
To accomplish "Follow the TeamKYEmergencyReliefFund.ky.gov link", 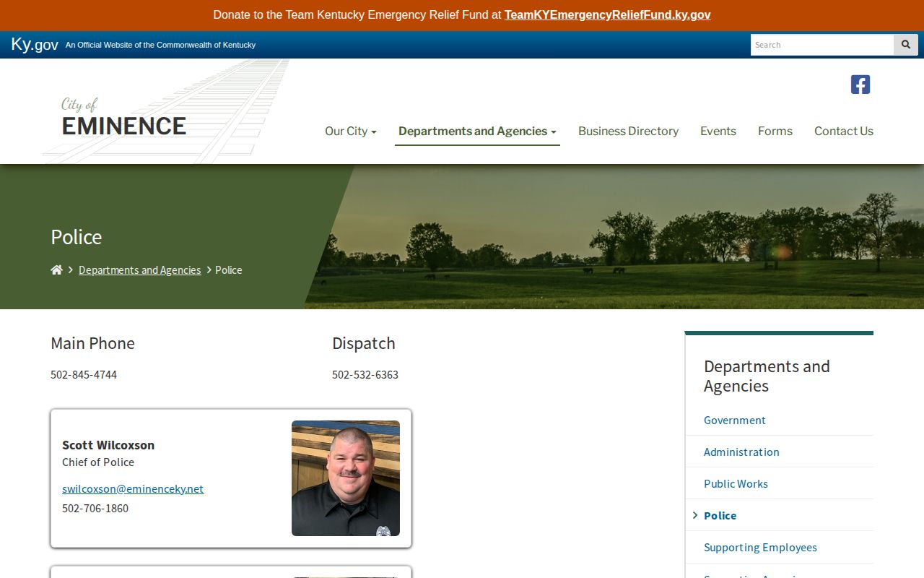I will pyautogui.click(x=607, y=14).
